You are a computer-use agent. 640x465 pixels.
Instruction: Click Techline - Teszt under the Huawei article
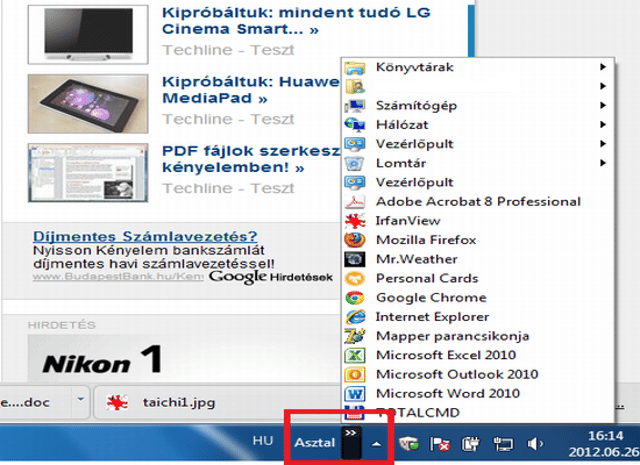228,119
